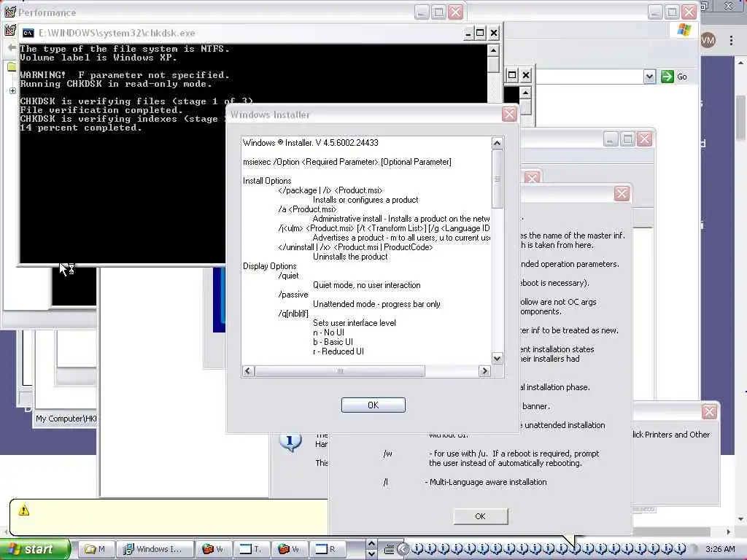Viewport: 747px width, 560px height.
Task: Click the scroll down arrow of the far-right page scrollbar
Action: 741,519
